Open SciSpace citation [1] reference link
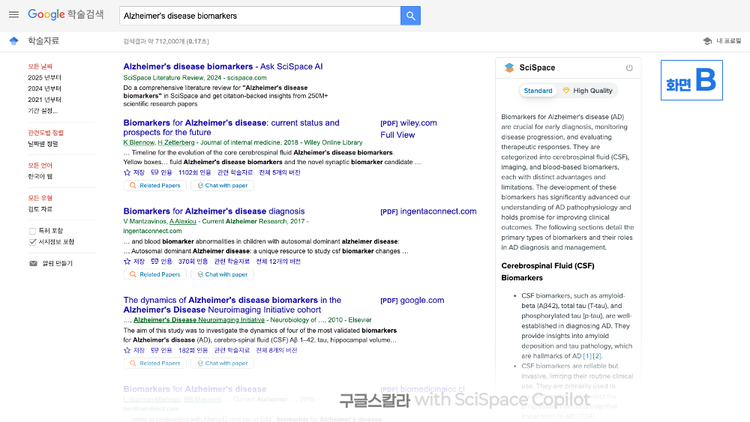 (x=587, y=356)
